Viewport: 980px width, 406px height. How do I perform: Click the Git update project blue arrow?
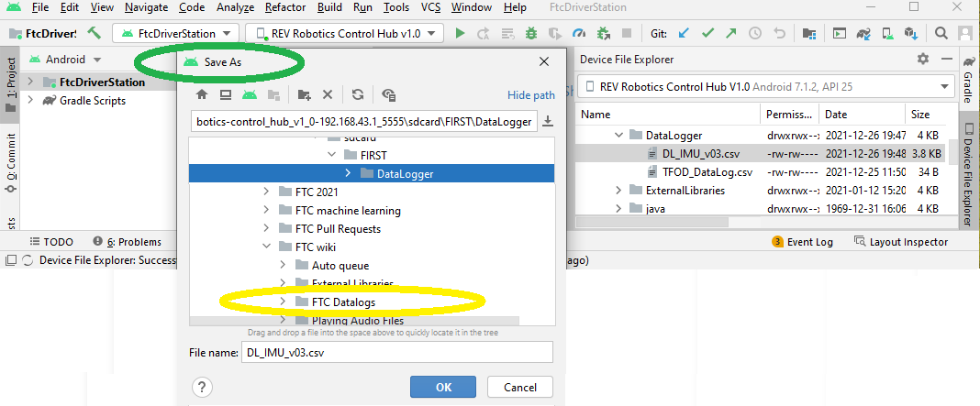tap(684, 33)
